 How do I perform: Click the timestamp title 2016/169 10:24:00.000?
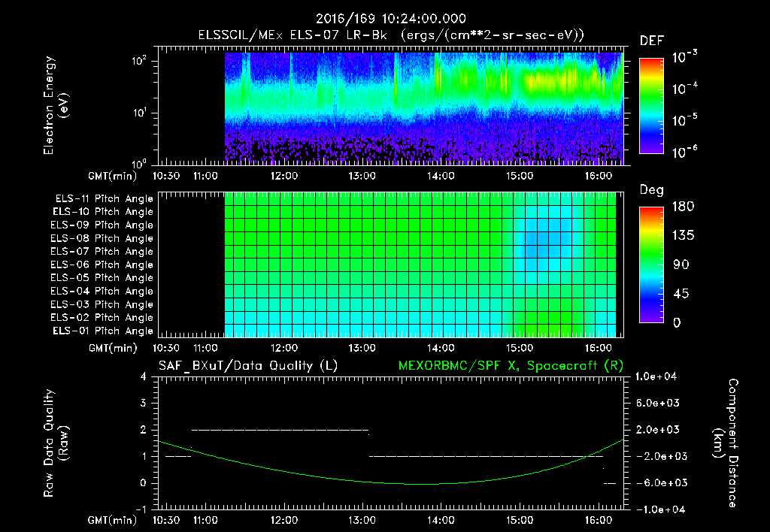click(391, 19)
